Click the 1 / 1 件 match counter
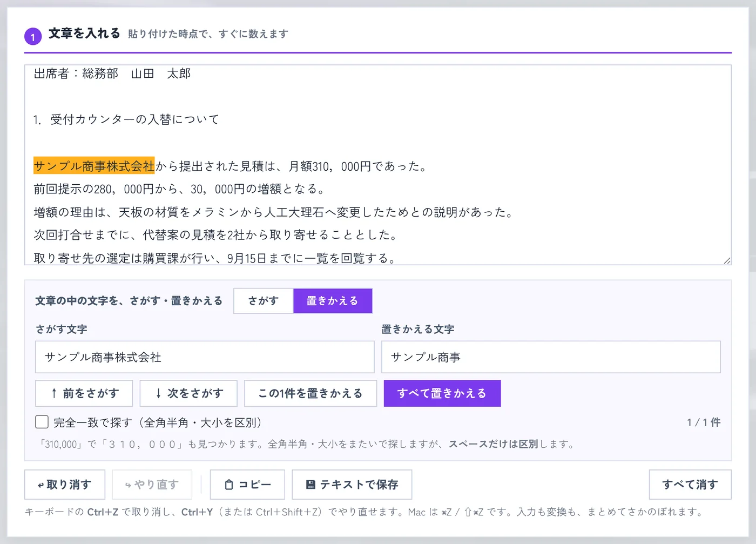The width and height of the screenshot is (756, 544). (x=704, y=422)
